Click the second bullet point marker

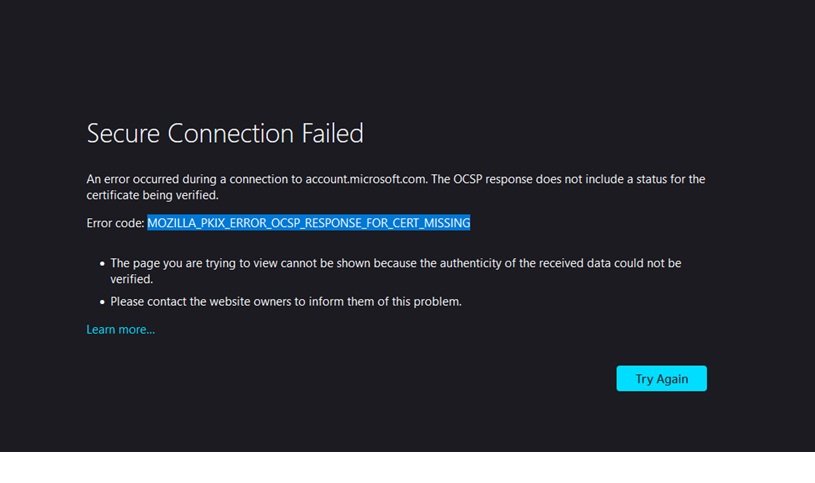[101, 302]
